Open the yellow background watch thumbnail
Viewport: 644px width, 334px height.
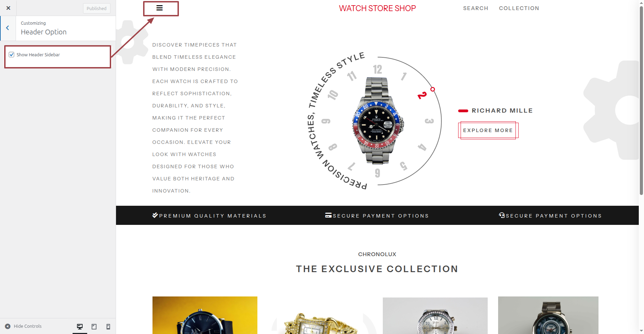click(x=205, y=315)
